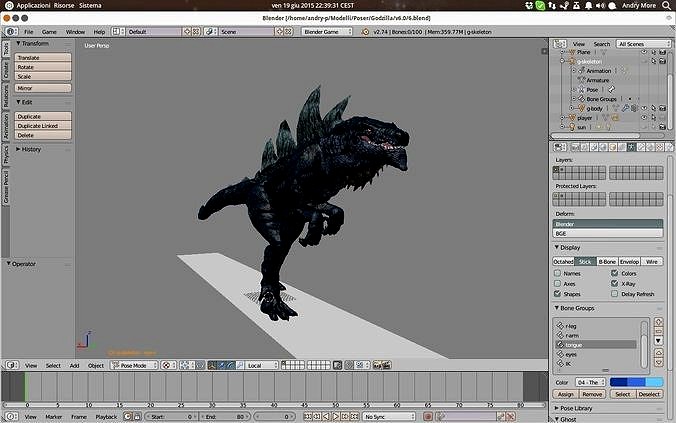Open the All Scenes filter dropdown
The width and height of the screenshot is (676, 423).
pyautogui.click(x=643, y=44)
